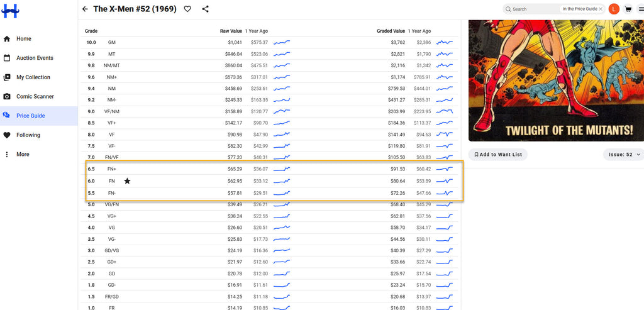This screenshot has height=310, width=644.
Task: Select the 9.8 NM/MT grade row
Action: pyautogui.click(x=270, y=65)
